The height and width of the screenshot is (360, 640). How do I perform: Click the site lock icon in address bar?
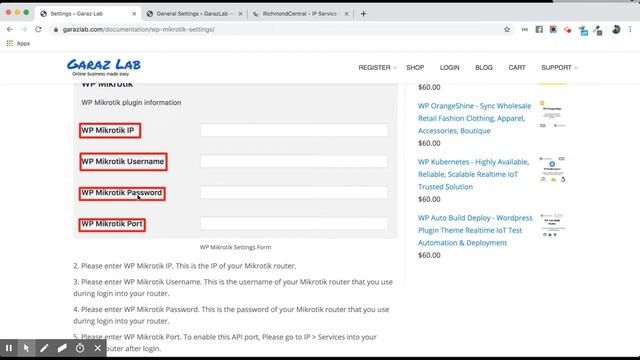pos(56,29)
